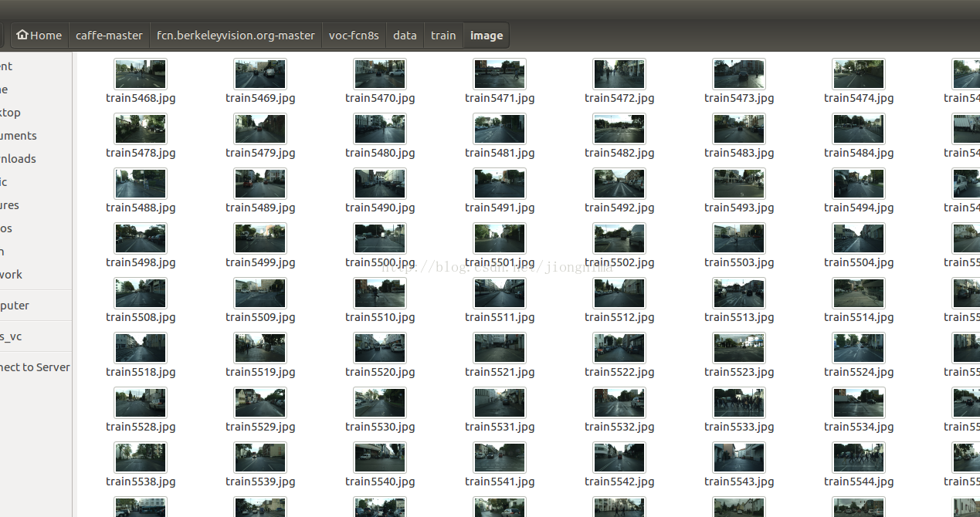
Task: Click the file name train5531.jpg
Action: point(500,427)
